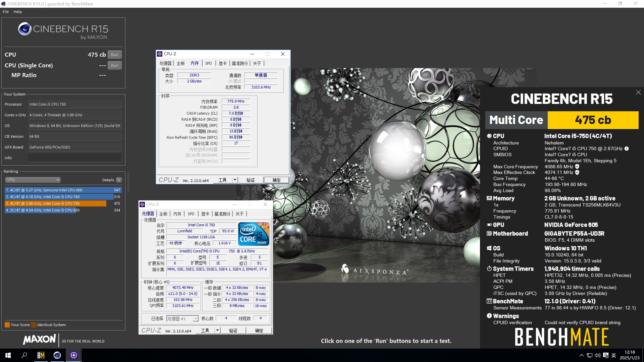Toggle the 英 input language indicator

coord(614,355)
